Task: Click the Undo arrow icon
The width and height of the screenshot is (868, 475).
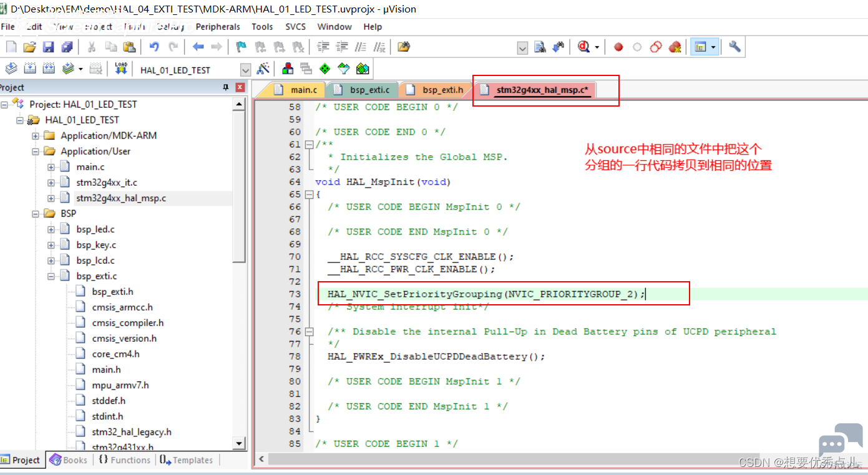Action: (x=154, y=47)
